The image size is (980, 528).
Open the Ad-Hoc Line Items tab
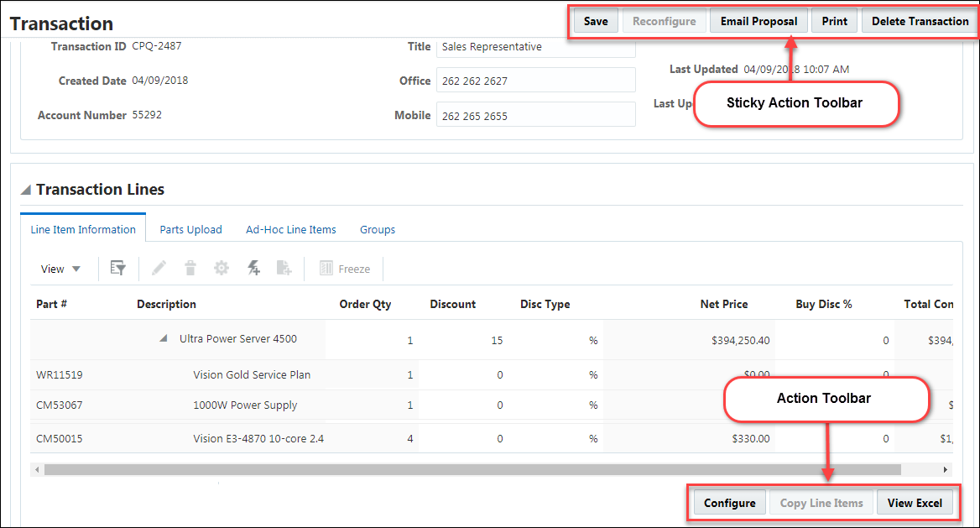tap(290, 228)
